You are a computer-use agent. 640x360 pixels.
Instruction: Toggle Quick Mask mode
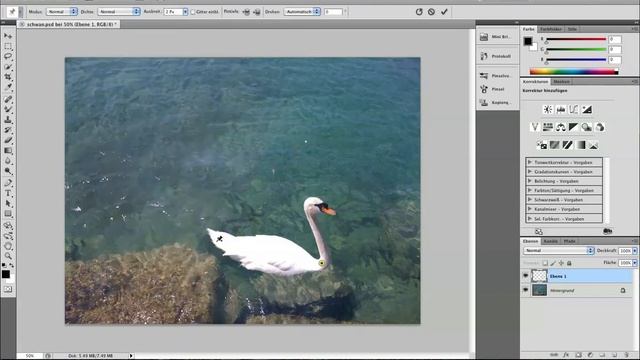8,289
